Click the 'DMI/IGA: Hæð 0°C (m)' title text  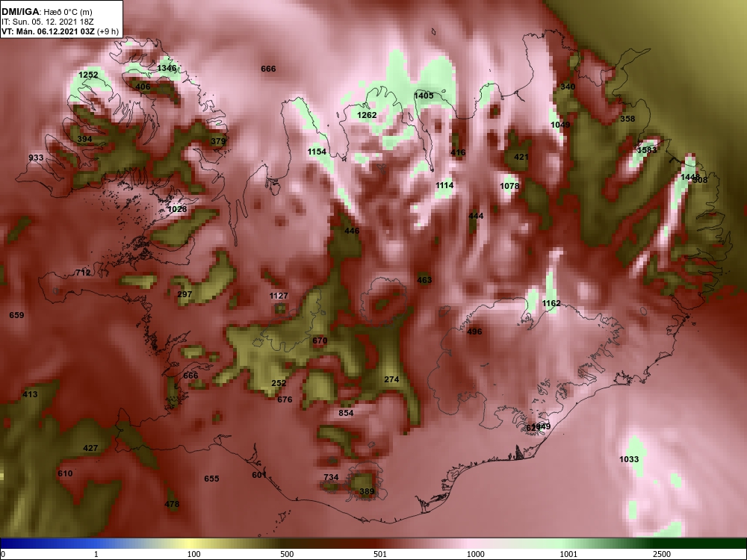click(x=46, y=12)
